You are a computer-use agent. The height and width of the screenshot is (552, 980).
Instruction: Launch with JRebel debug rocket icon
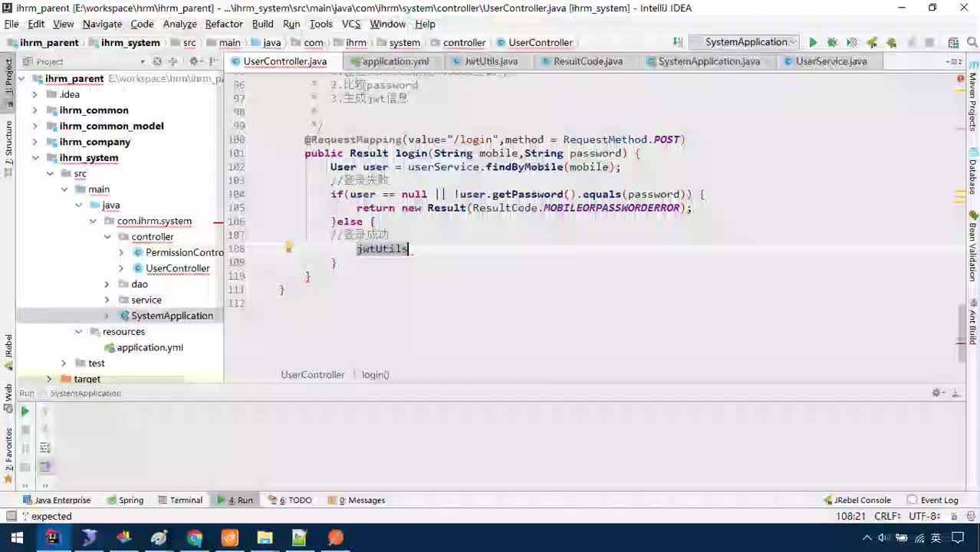[x=891, y=43]
